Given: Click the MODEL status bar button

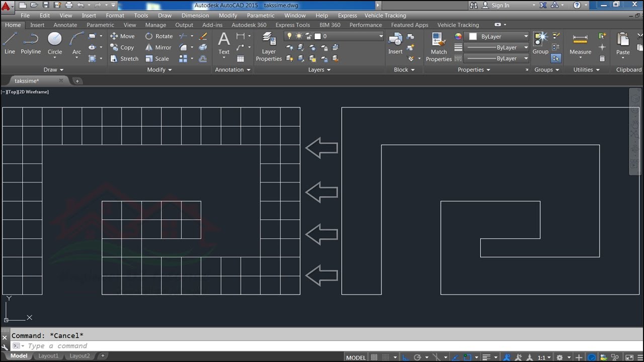Looking at the screenshot, I should pos(356,357).
